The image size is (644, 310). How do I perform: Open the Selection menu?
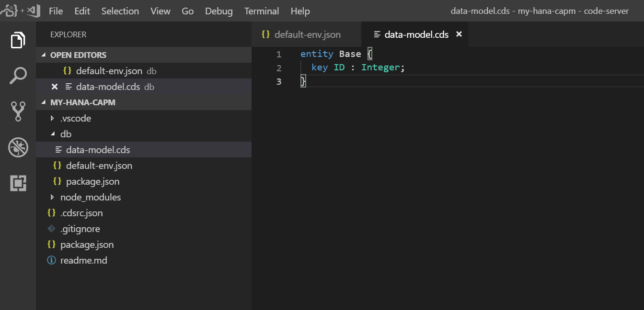[x=120, y=11]
